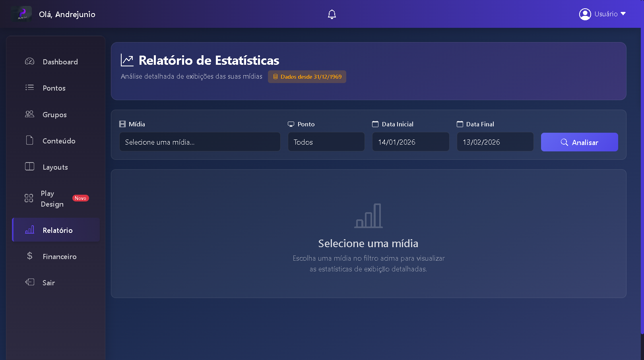The image size is (644, 360).
Task: Open the notification bell
Action: pos(332,14)
